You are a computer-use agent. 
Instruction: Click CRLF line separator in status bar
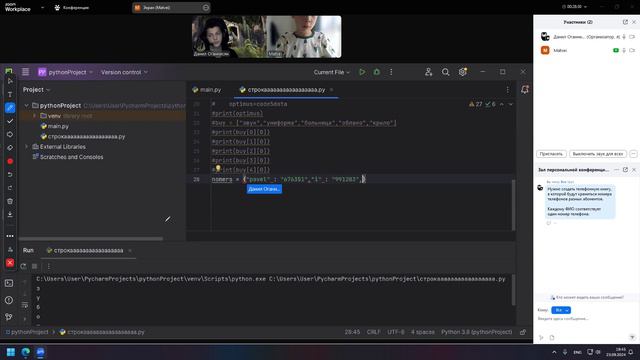click(373, 332)
